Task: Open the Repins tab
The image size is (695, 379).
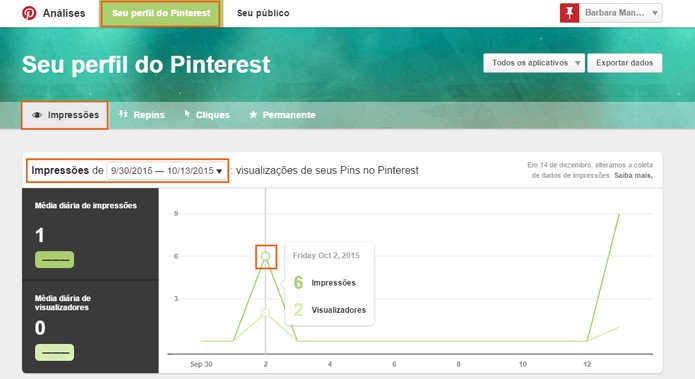Action: (142, 115)
